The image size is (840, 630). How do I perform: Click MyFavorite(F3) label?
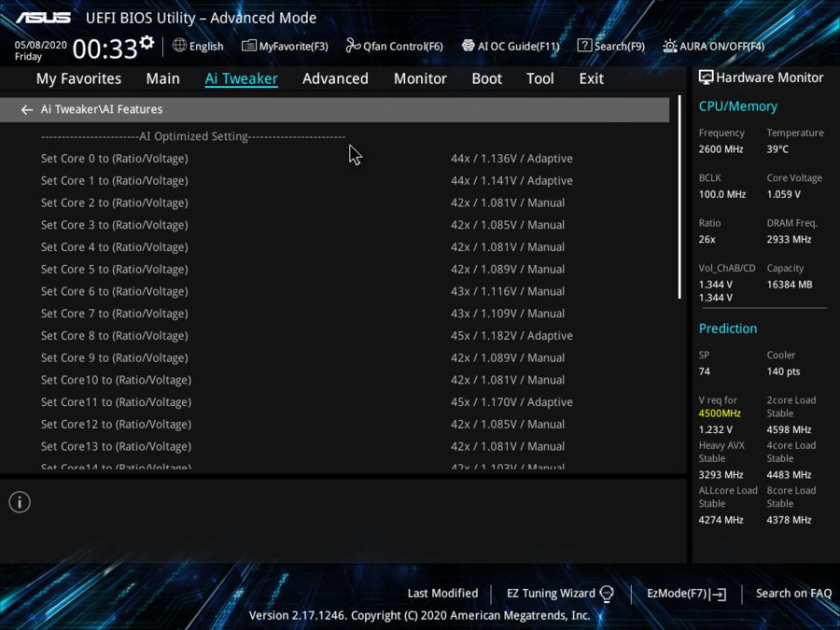click(x=294, y=47)
